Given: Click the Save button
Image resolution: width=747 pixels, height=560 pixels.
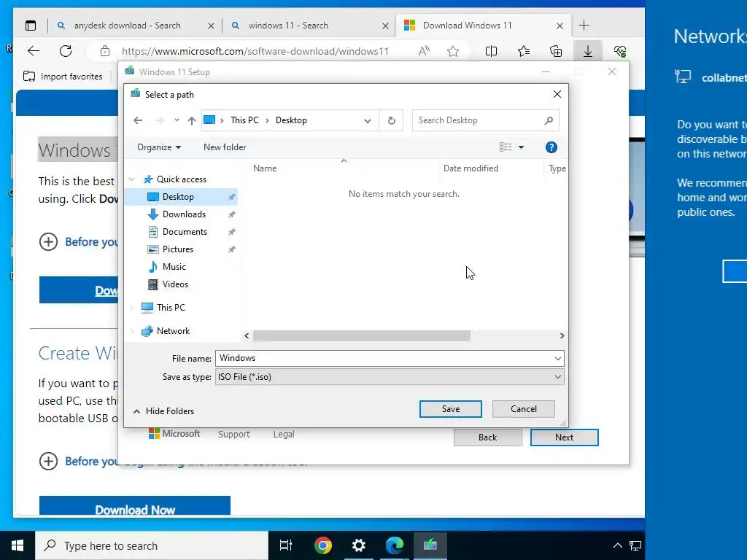Looking at the screenshot, I should 451,409.
